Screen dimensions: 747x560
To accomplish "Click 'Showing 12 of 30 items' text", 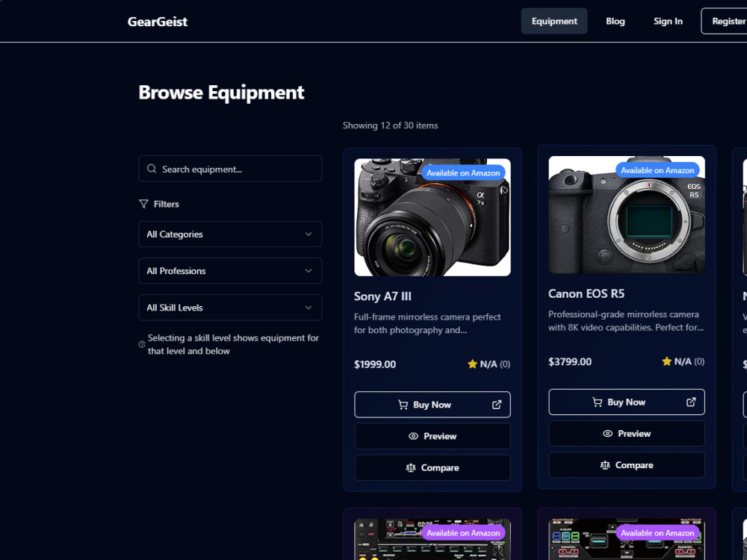I will click(x=390, y=125).
